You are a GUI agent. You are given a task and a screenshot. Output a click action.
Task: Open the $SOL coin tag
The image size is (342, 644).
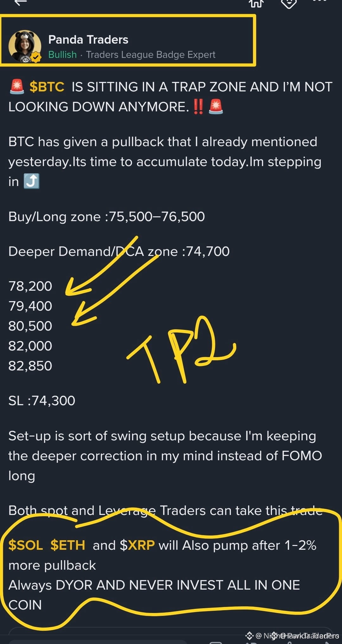pos(25,545)
